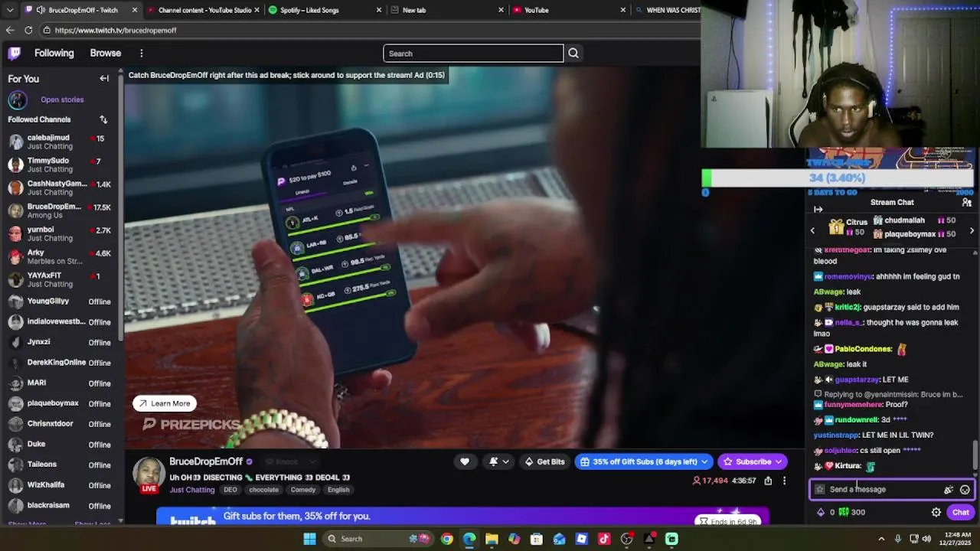
Task: Sort the Followed Channels list
Action: point(103,119)
